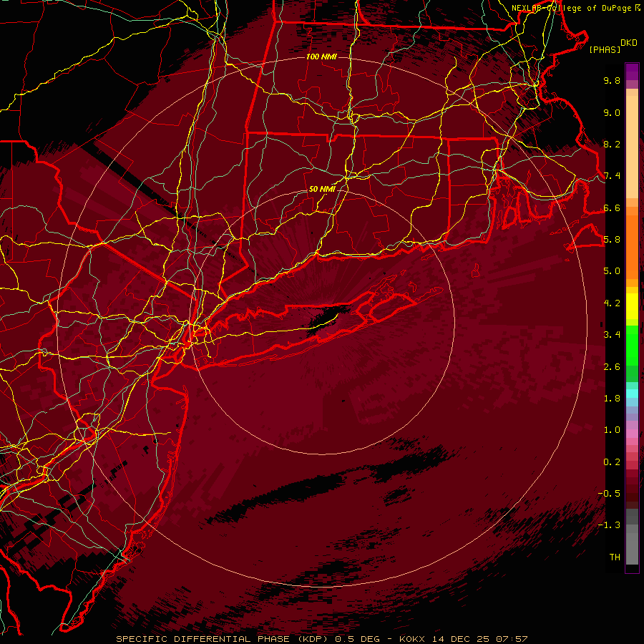Image resolution: width=644 pixels, height=644 pixels.
Task: Click the 1.8 colorbar value
Action: (x=612, y=399)
